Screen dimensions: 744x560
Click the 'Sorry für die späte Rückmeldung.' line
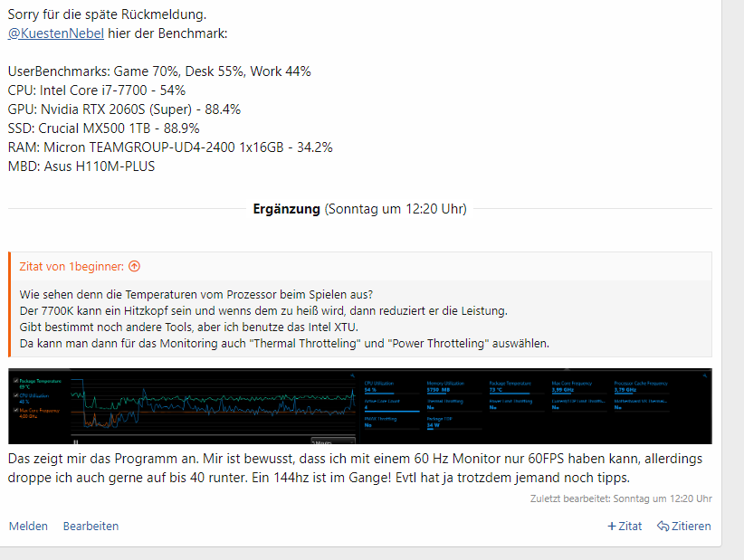107,14
